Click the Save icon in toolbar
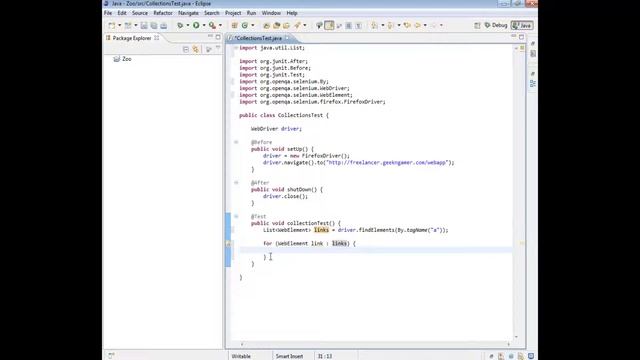640x360 pixels. pyautogui.click(x=144, y=25)
